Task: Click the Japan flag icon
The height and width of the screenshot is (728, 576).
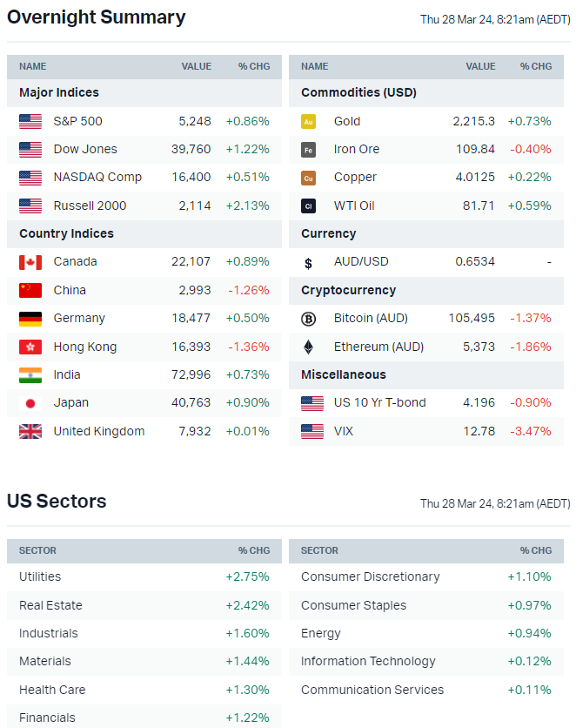Action: pyautogui.click(x=30, y=403)
